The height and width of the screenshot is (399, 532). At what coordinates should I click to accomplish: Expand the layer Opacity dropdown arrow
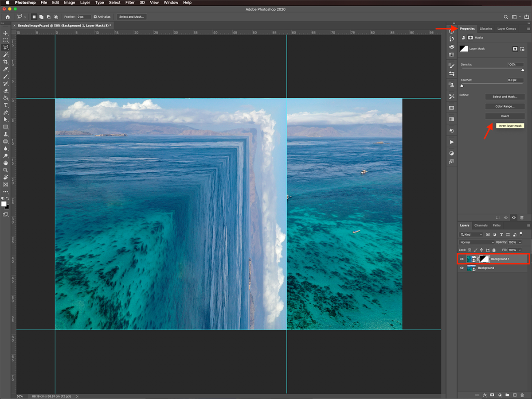click(x=520, y=242)
